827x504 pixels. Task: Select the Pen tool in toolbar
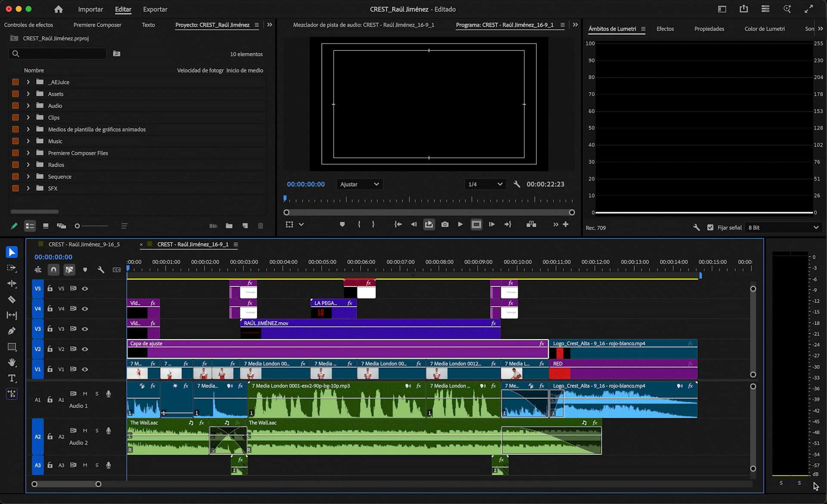pos(12,331)
